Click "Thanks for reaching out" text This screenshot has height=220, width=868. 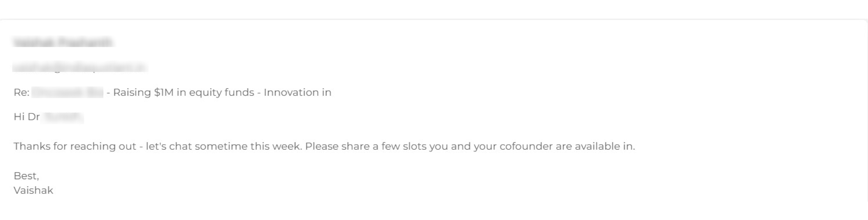point(74,147)
